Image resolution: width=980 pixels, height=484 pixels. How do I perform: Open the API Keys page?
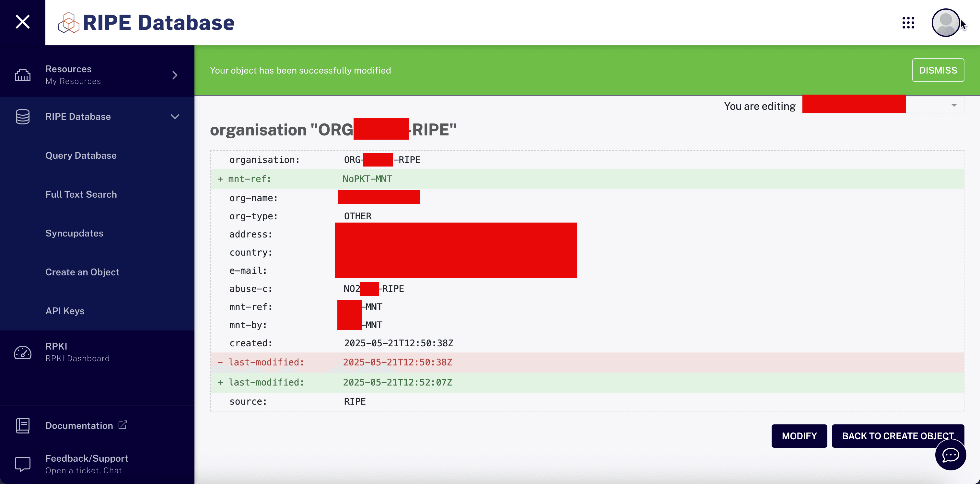click(65, 311)
